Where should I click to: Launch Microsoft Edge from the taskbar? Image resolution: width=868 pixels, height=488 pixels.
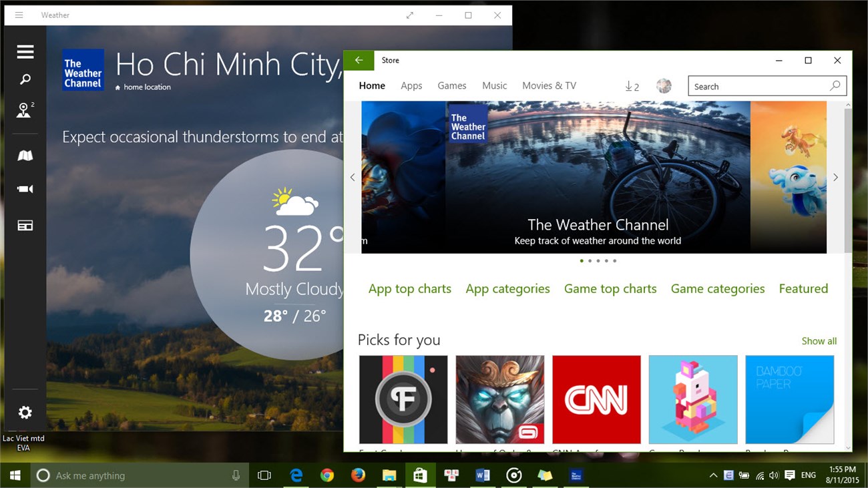[x=296, y=475]
